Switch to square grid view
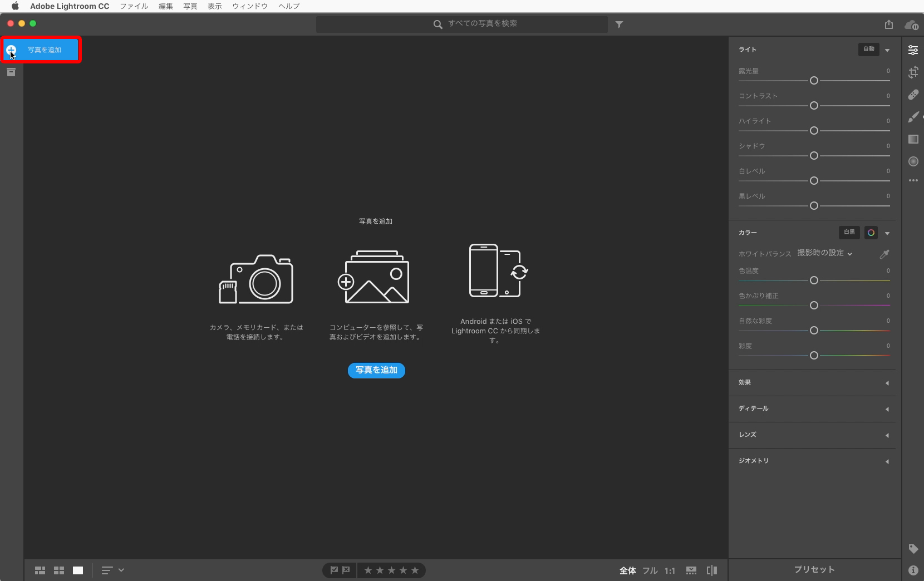Image resolution: width=924 pixels, height=581 pixels. click(59, 570)
